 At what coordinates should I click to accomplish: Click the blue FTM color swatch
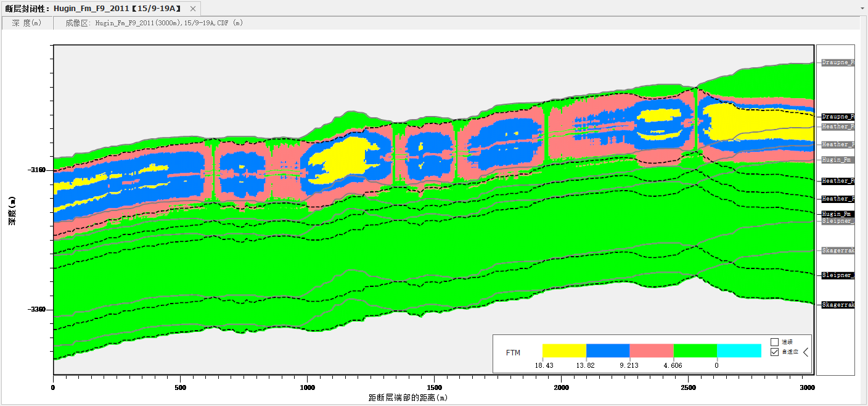click(x=608, y=350)
